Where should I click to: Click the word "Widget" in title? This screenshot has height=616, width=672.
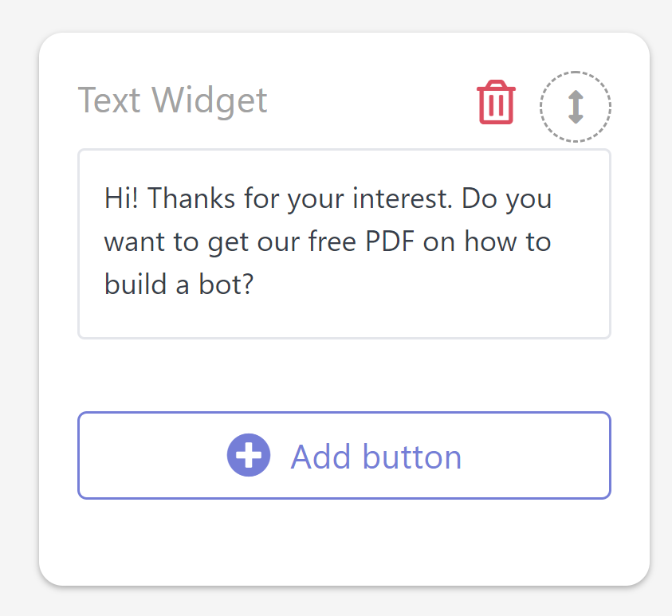tap(210, 100)
